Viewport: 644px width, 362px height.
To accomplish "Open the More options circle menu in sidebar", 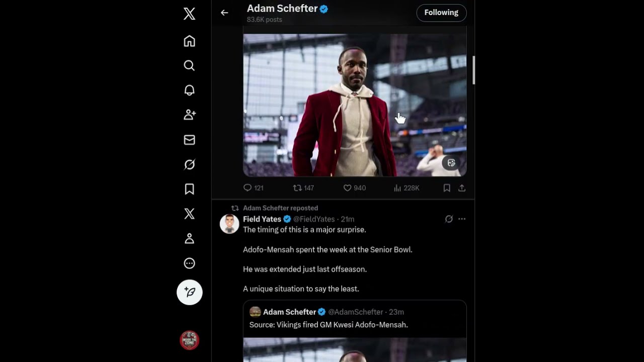I will 189,263.
